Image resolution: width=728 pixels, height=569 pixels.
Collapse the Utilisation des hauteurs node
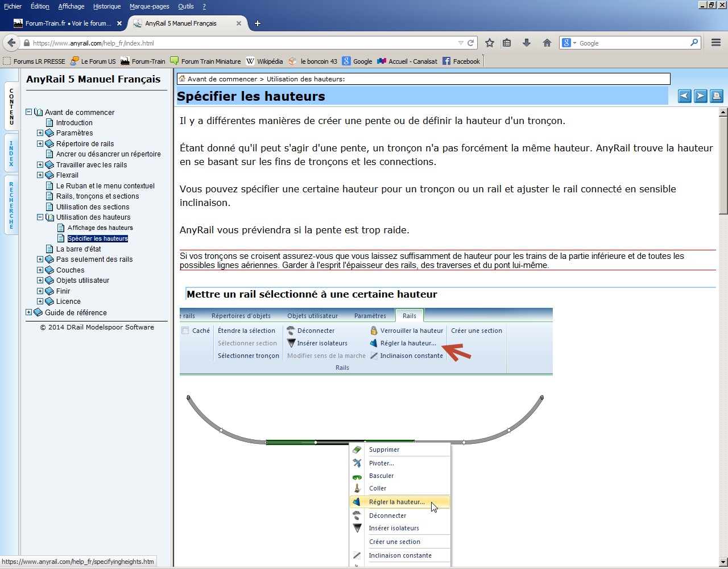(x=40, y=217)
